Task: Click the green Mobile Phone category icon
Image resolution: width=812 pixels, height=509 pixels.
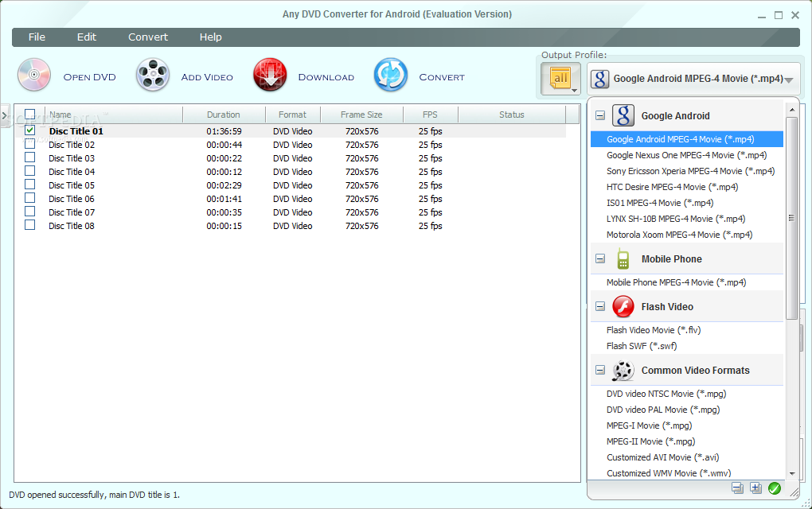Action: [x=623, y=258]
